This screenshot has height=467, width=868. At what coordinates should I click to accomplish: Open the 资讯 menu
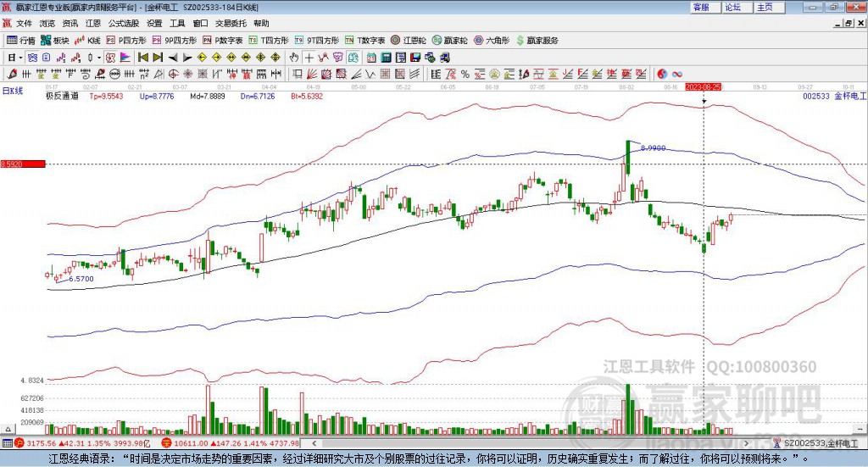pyautogui.click(x=70, y=23)
